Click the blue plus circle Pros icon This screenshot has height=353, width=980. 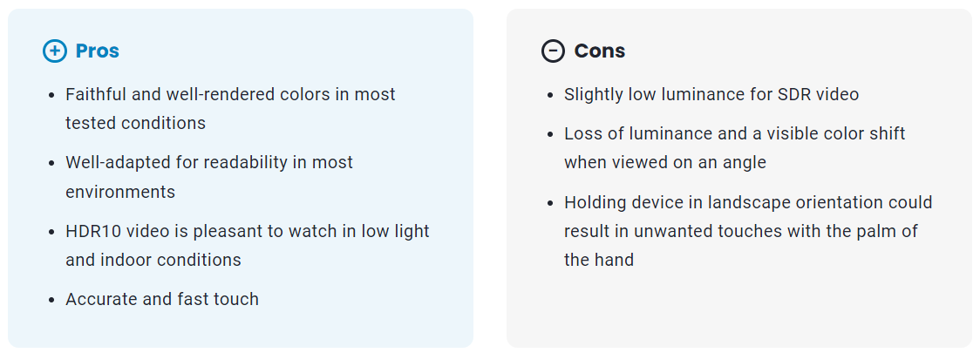tap(54, 51)
